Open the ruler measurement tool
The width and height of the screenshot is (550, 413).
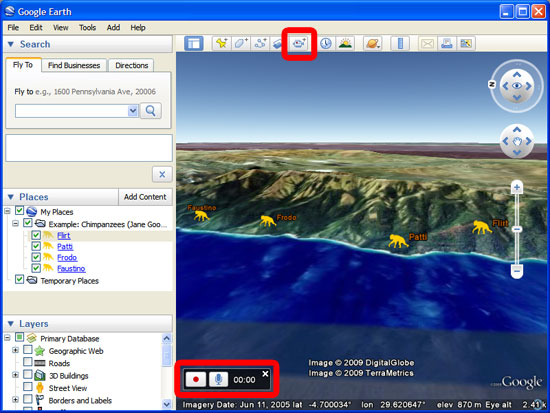[400, 44]
